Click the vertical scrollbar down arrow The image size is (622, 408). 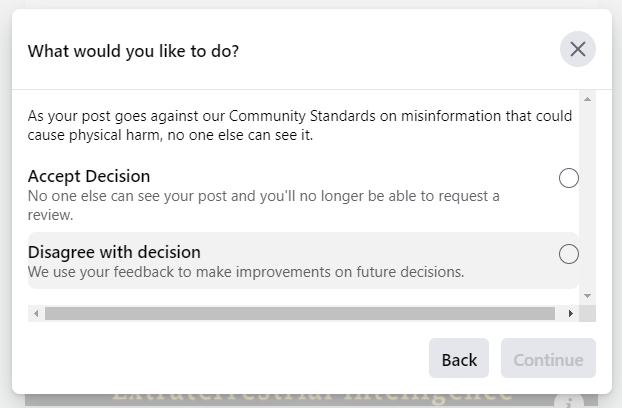pyautogui.click(x=588, y=296)
